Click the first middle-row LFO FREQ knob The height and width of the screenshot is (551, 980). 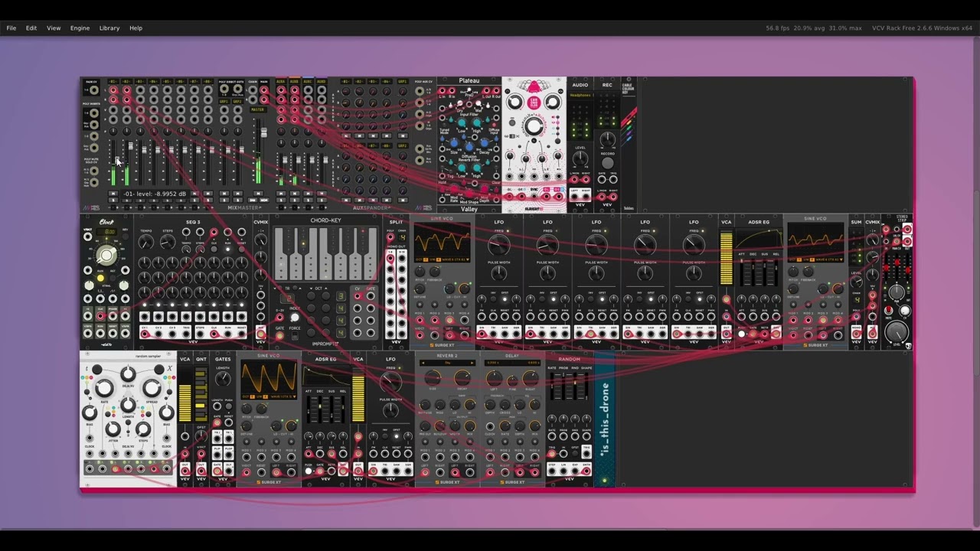pyautogui.click(x=499, y=244)
